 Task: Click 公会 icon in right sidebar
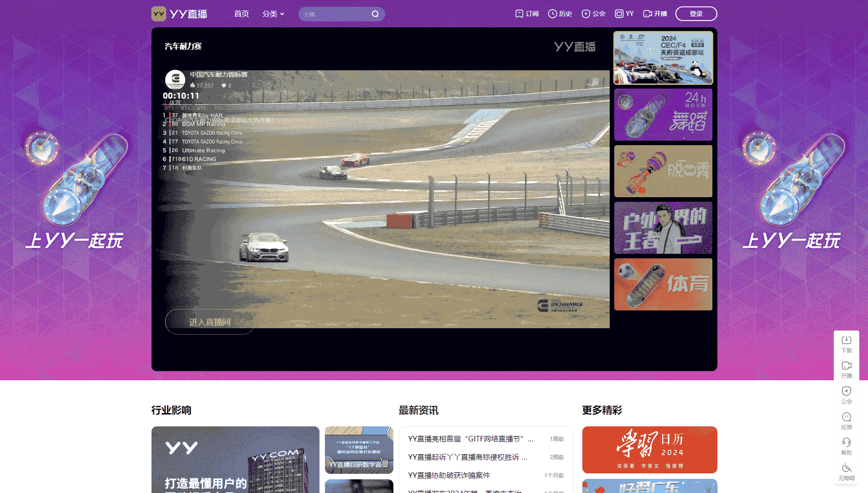847,391
